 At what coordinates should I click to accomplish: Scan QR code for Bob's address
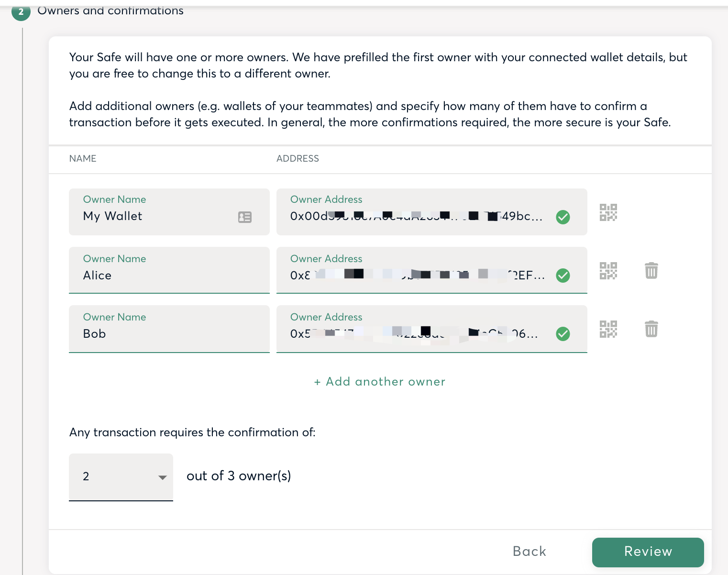(x=608, y=329)
